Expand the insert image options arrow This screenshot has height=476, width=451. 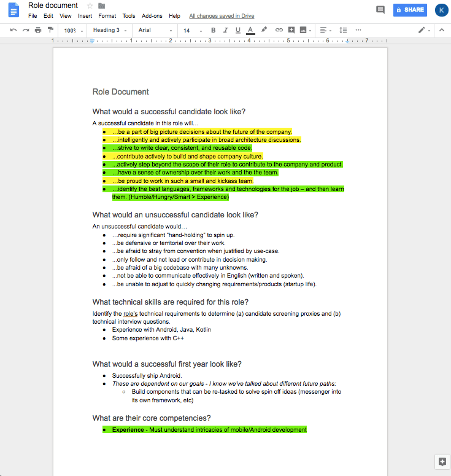coord(310,30)
